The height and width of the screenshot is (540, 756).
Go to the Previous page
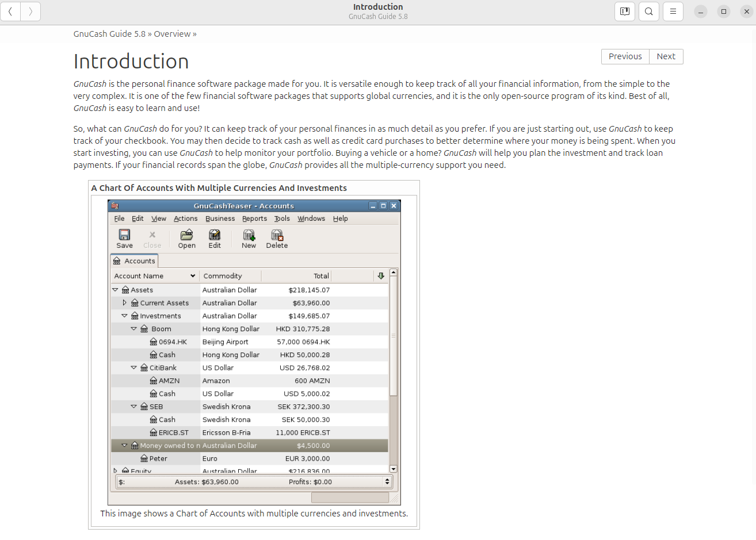625,56
